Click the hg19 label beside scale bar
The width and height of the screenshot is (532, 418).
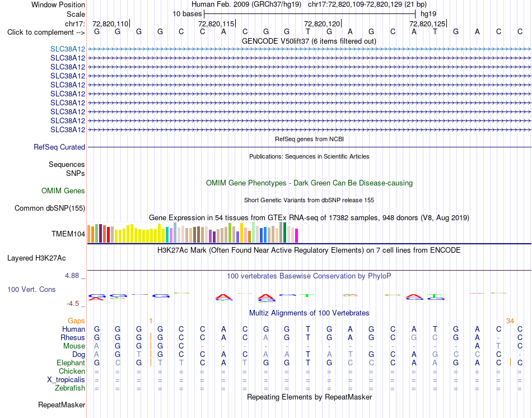[x=428, y=14]
